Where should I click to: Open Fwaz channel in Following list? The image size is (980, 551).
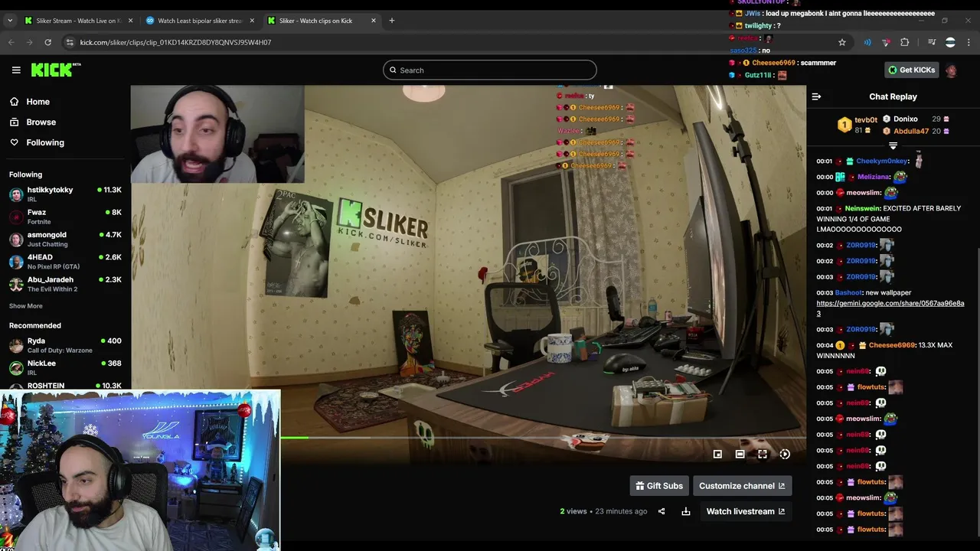click(65, 217)
